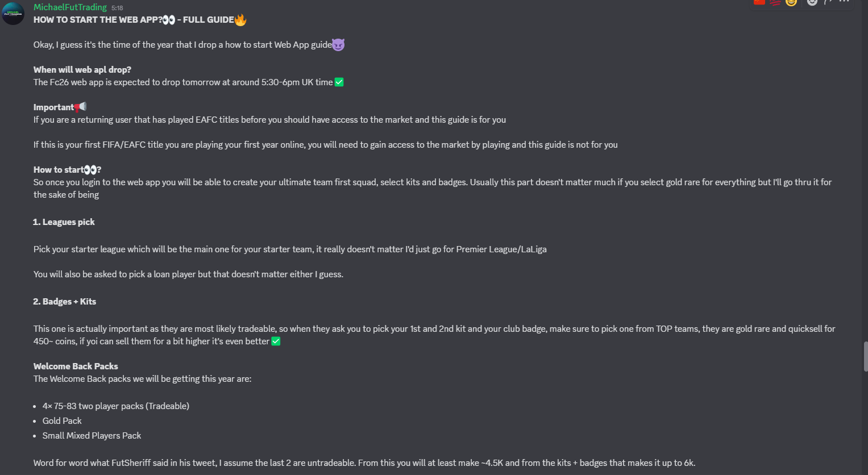Click the chat scrollbar thumb

tap(865, 356)
